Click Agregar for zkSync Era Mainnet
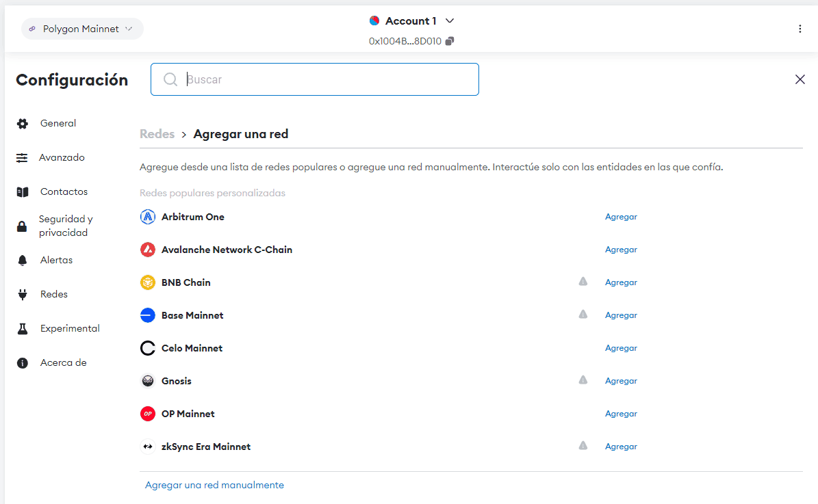 [621, 447]
